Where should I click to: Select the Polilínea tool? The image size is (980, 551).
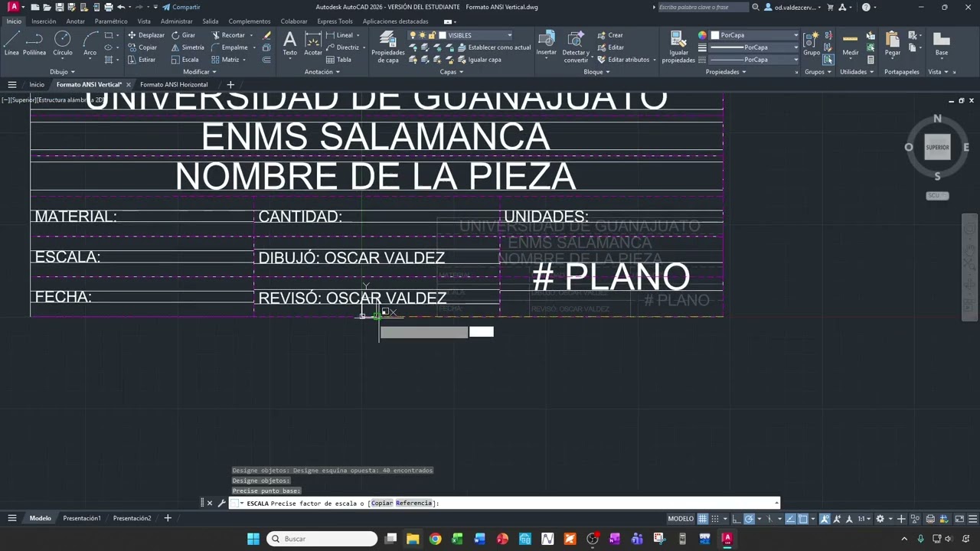[34, 43]
